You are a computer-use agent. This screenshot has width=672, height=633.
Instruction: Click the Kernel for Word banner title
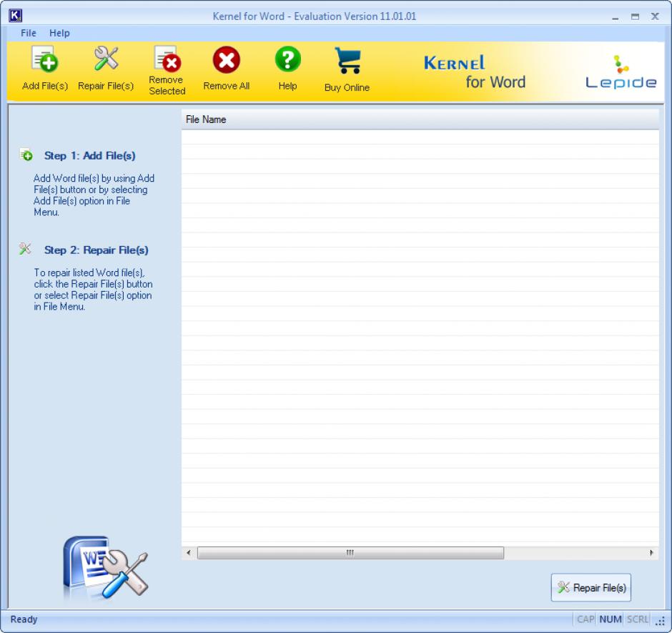[x=475, y=72]
